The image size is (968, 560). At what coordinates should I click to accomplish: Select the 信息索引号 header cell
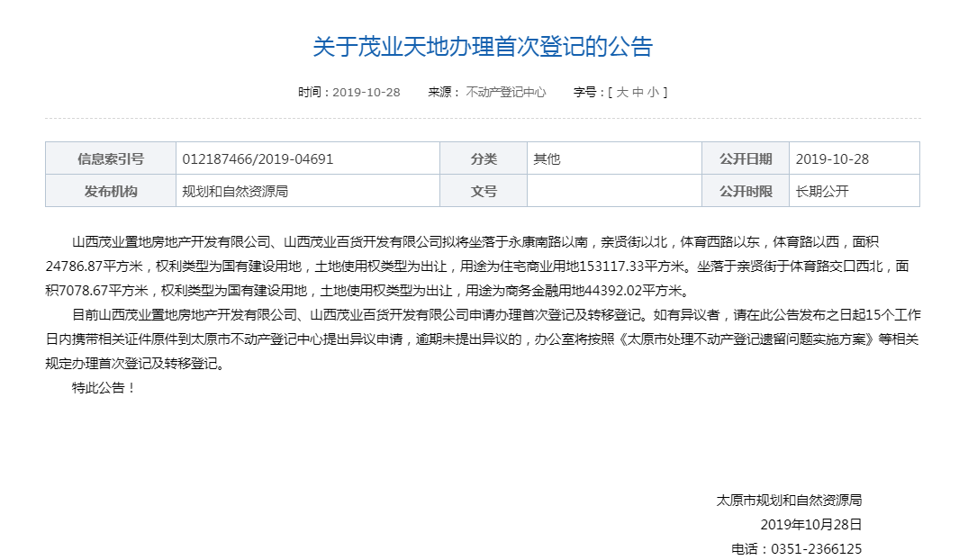(x=110, y=158)
